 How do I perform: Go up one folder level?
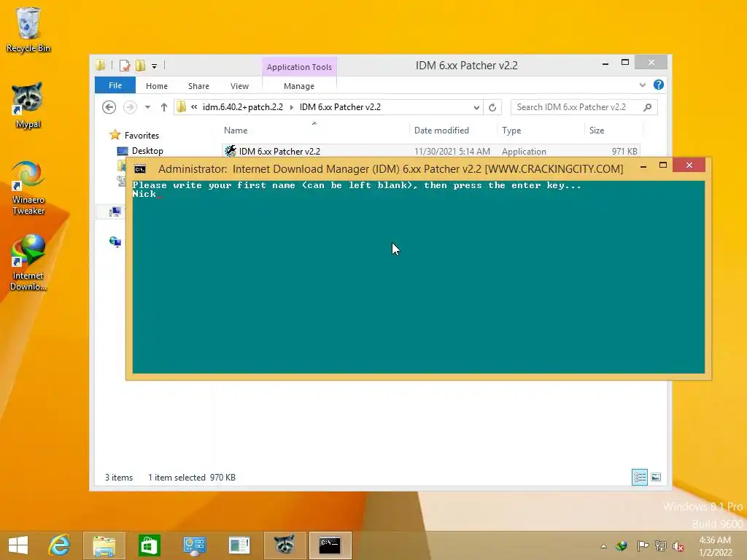tap(164, 107)
